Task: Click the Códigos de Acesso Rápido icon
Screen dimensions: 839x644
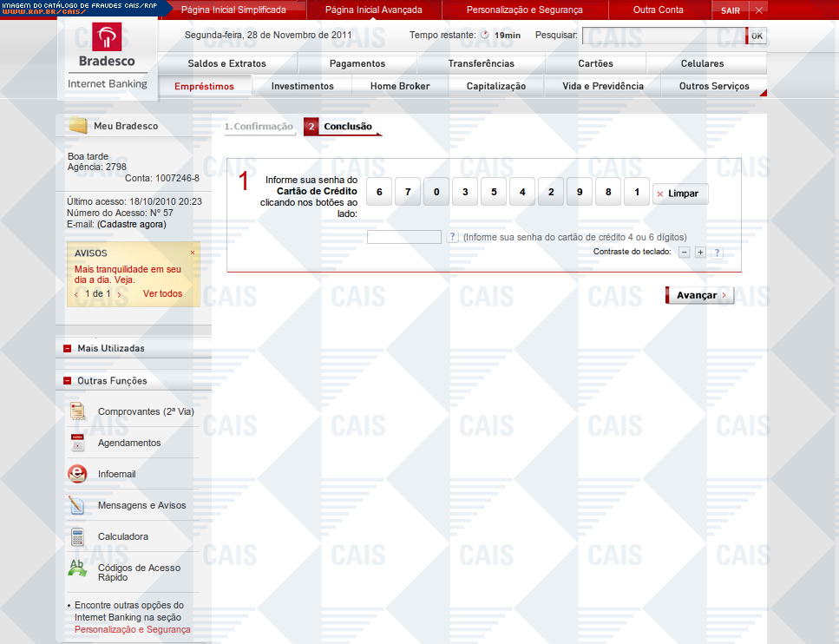Action: 78,569
